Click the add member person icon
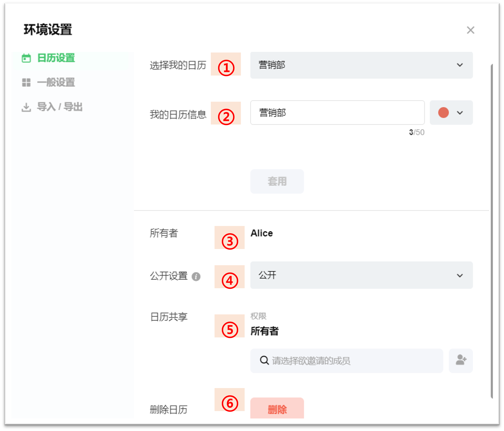Screen dimensions: 504x431 tap(461, 360)
